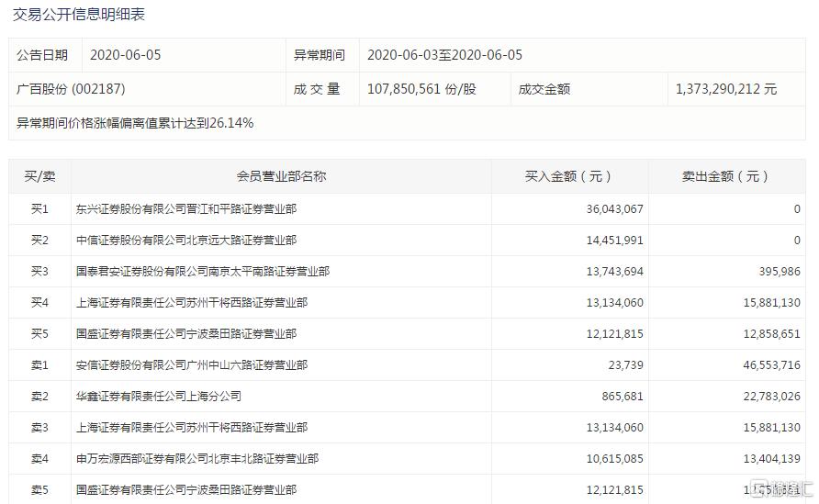Viewport: 819px width, 504px height.
Task: Click 东兴证券股份有限公司晋江和平路证券营业部
Action: click(186, 209)
